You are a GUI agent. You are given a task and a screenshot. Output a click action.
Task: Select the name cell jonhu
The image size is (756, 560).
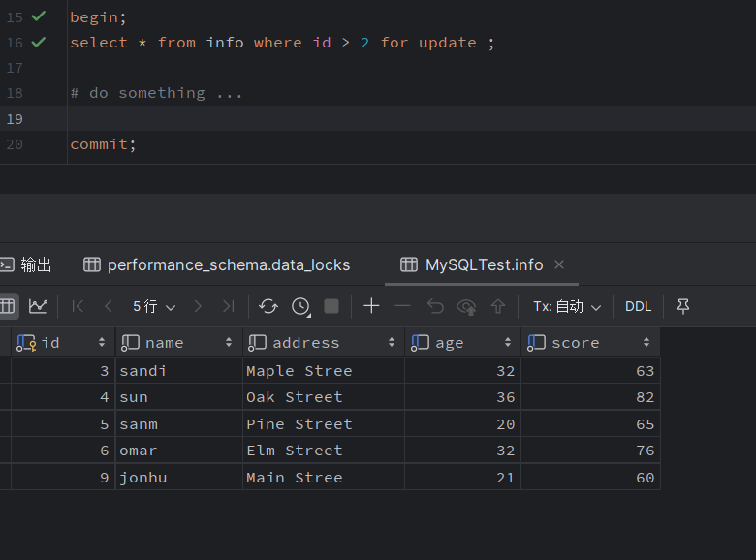[179, 478]
